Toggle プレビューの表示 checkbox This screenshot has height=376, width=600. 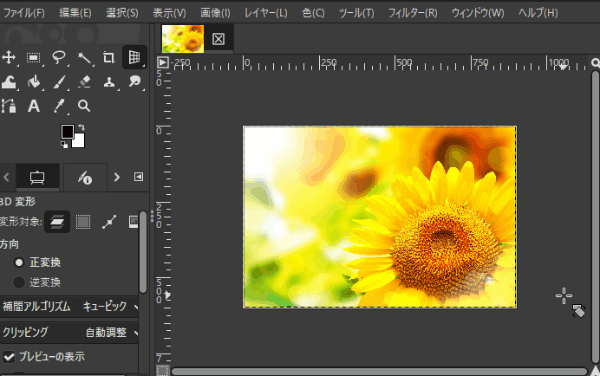point(9,357)
